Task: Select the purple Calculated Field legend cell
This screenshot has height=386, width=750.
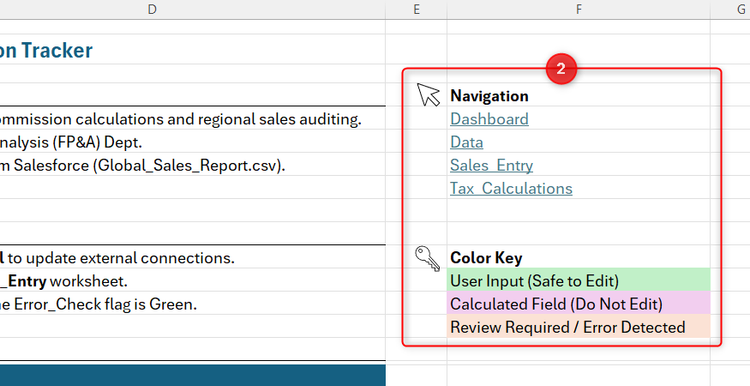Action: coord(579,303)
